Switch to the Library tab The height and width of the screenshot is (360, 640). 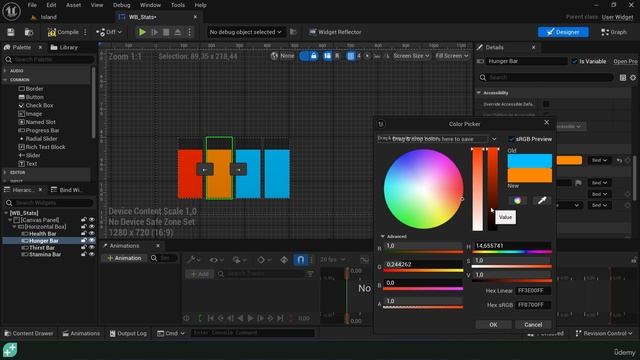point(64,47)
